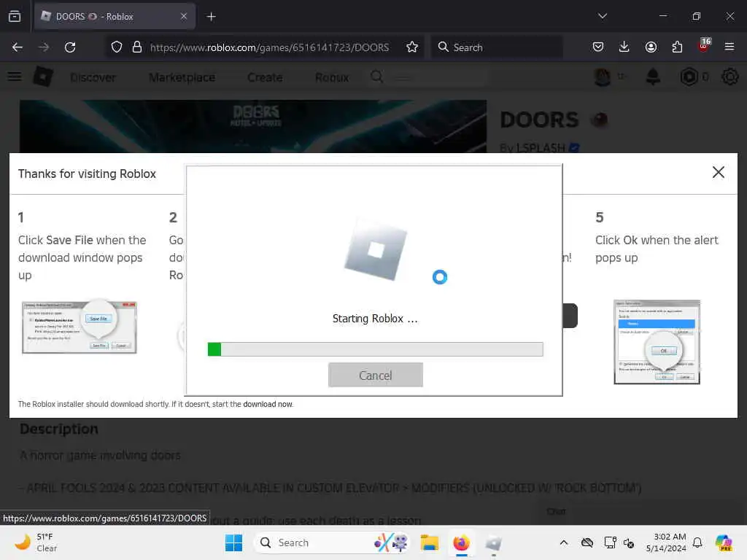Click the Roblox launcher taskbar icon
The height and width of the screenshot is (560, 747).
pyautogui.click(x=494, y=542)
